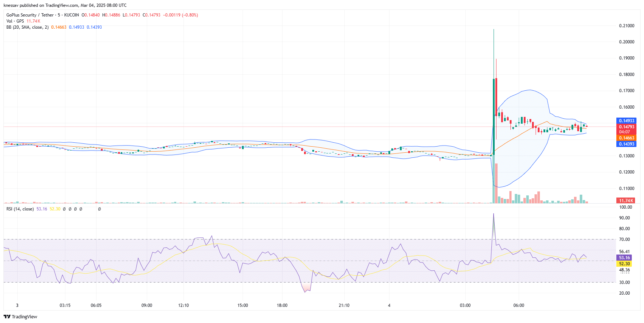Click the 12:10 time axis label
This screenshot has width=644, height=323.
183,305
